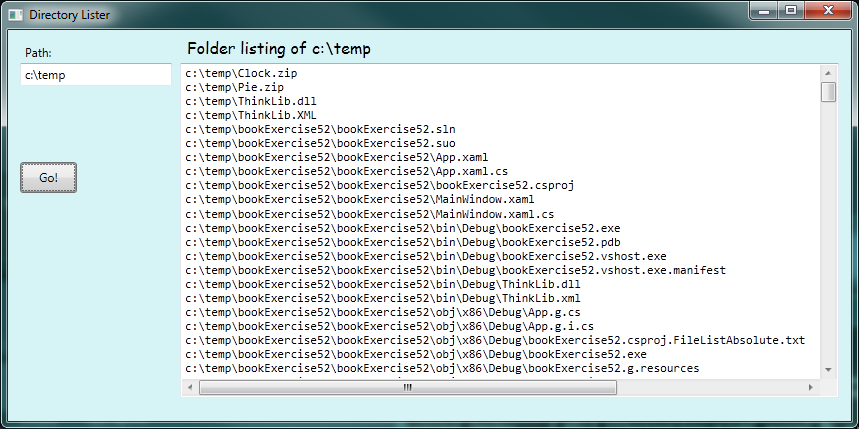
Task: Maximize the Directory Lister window
Action: (x=791, y=11)
